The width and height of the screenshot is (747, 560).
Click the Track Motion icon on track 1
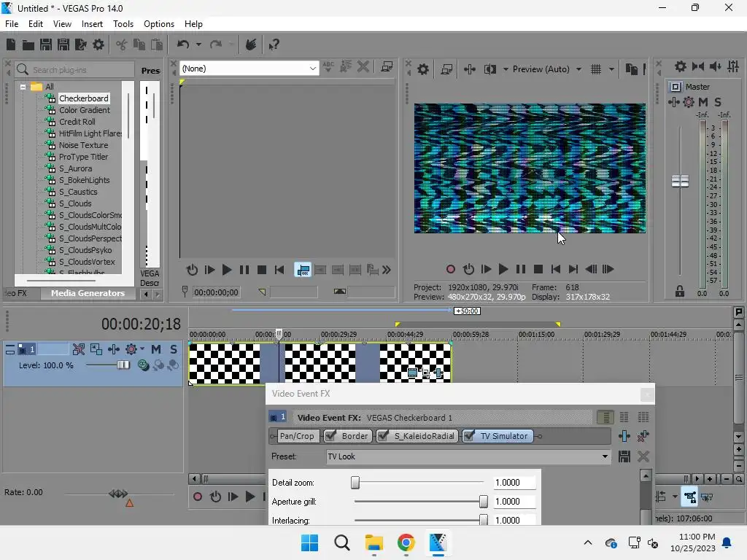pyautogui.click(x=113, y=349)
